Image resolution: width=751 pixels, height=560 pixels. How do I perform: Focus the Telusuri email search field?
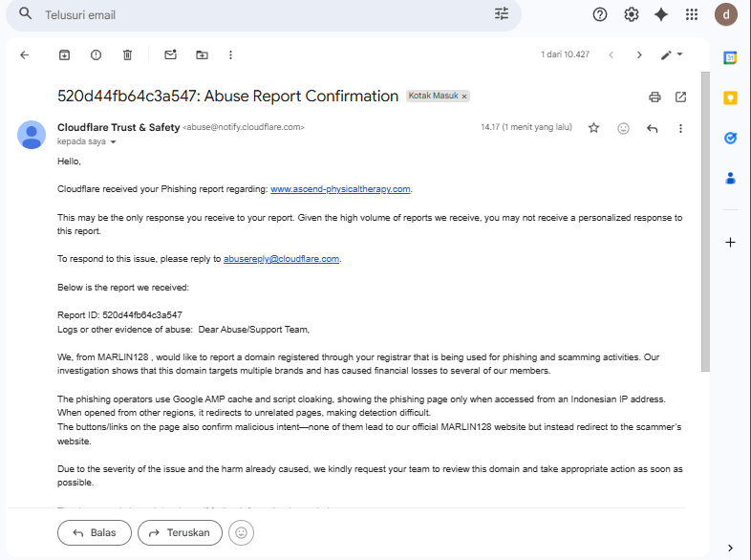264,15
